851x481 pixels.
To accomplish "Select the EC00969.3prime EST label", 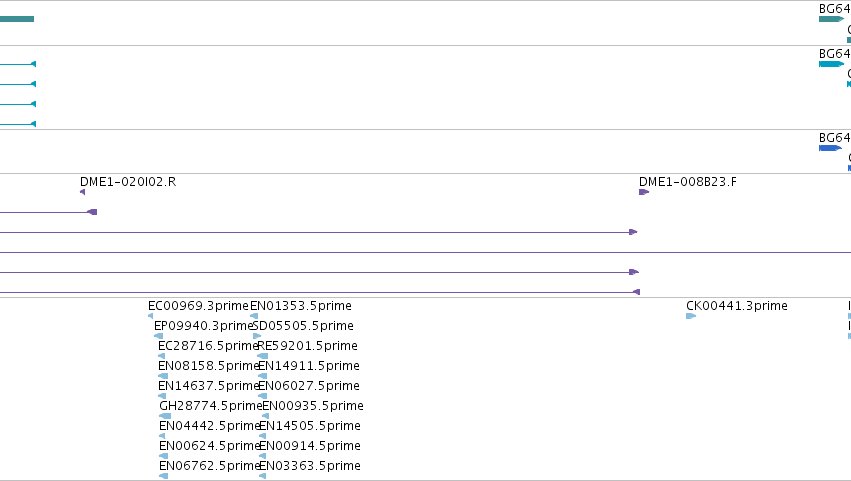I will point(198,306).
